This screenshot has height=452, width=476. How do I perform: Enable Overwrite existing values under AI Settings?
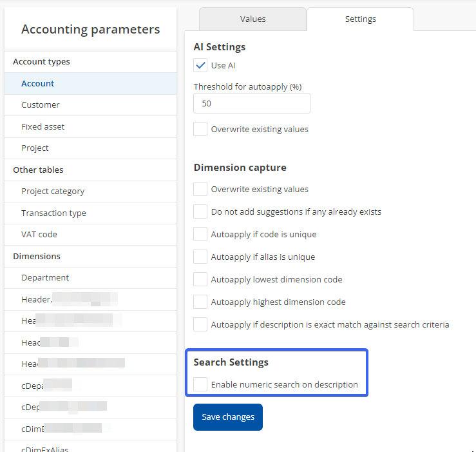point(200,129)
